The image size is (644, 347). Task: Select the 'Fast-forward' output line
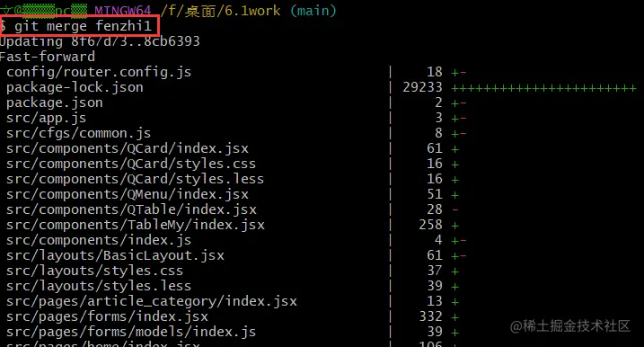(48, 57)
